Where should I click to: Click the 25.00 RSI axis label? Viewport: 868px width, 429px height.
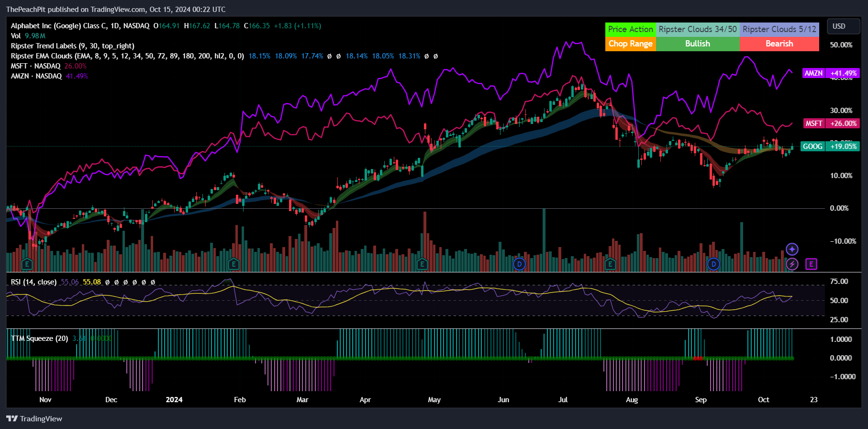tap(839, 320)
